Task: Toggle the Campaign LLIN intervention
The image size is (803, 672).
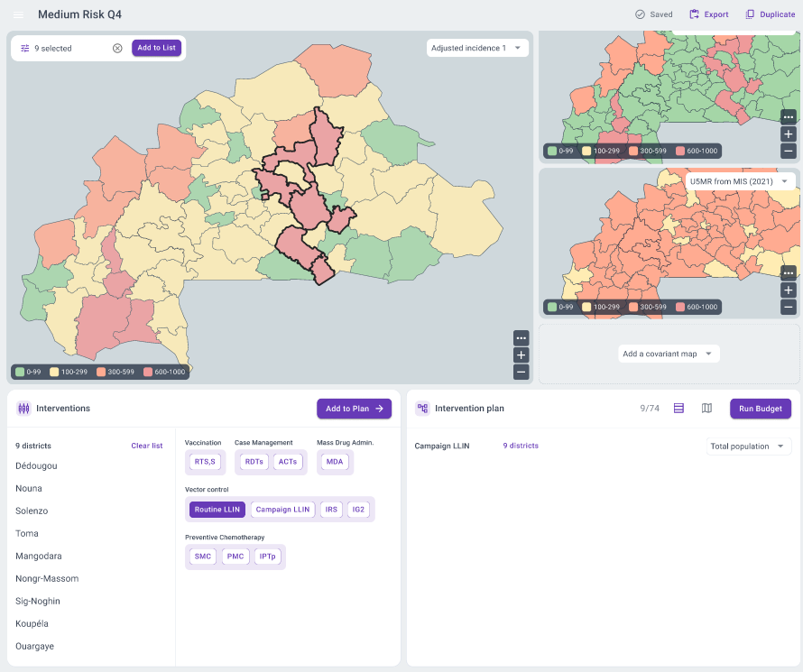Action: point(282,510)
